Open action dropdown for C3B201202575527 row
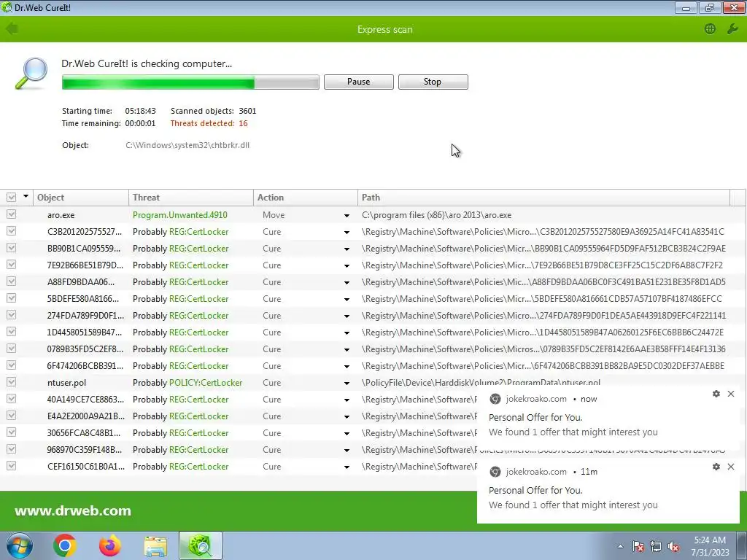Image resolution: width=747 pixels, height=560 pixels. point(347,233)
